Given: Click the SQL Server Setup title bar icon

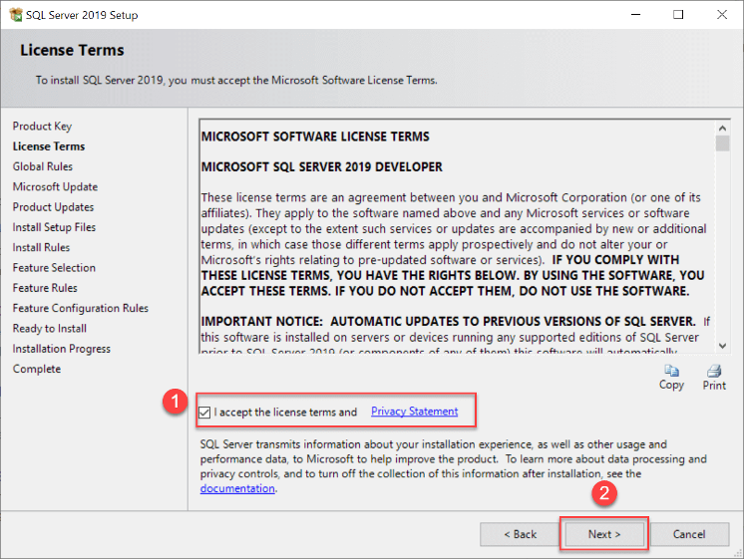Looking at the screenshot, I should coord(16,15).
